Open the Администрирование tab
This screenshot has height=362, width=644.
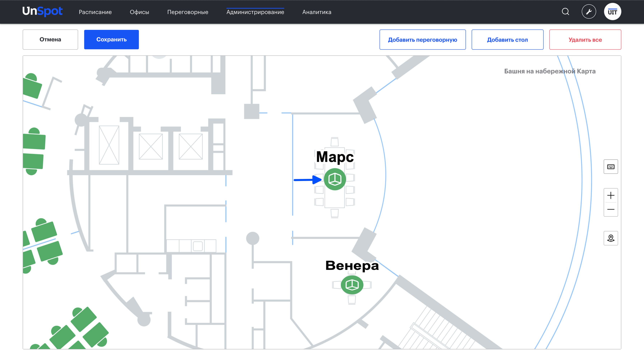coord(255,12)
